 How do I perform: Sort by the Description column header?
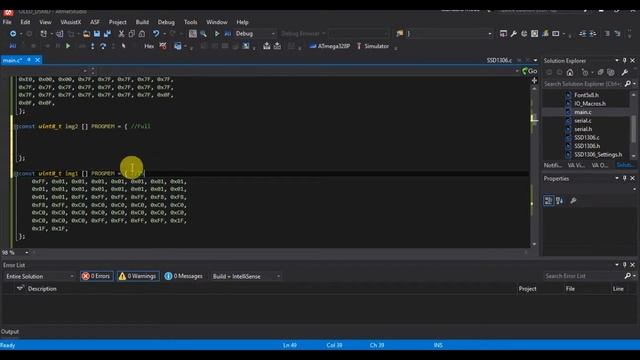pyautogui.click(x=42, y=289)
